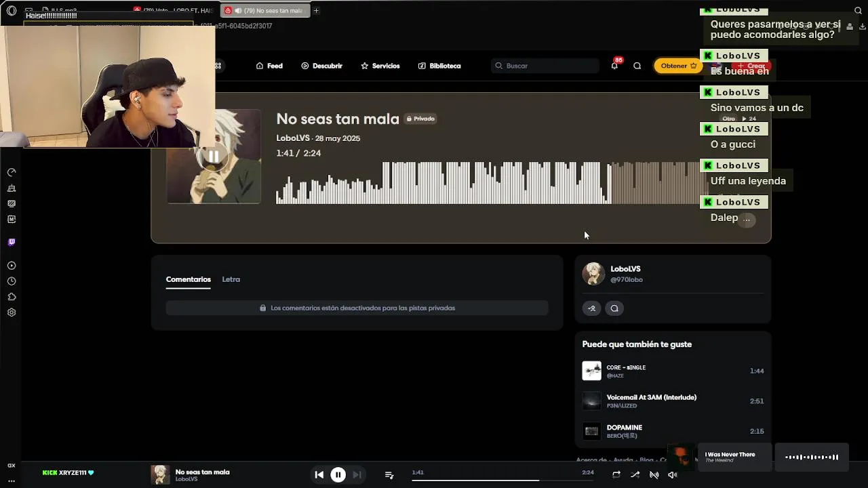The image size is (868, 488).
Task: Click the Opera menu icon top left
Action: point(12,10)
